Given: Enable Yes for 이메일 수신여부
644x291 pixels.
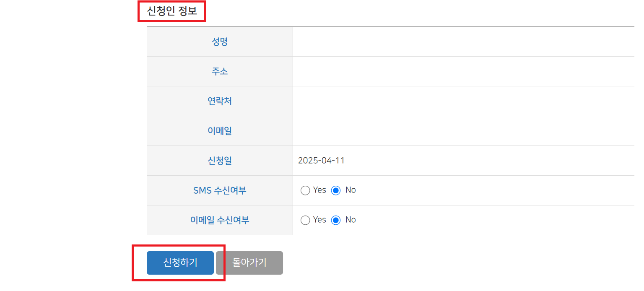Looking at the screenshot, I should 305,220.
